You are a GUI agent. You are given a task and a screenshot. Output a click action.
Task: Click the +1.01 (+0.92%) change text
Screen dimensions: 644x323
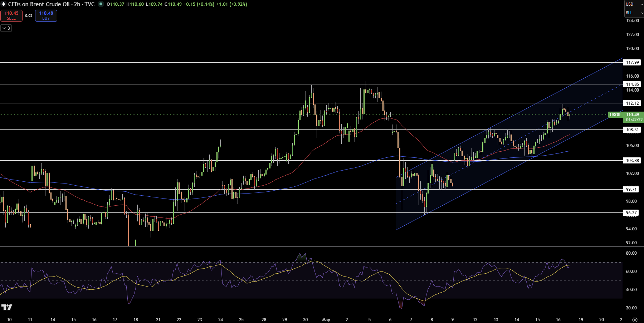click(x=231, y=4)
